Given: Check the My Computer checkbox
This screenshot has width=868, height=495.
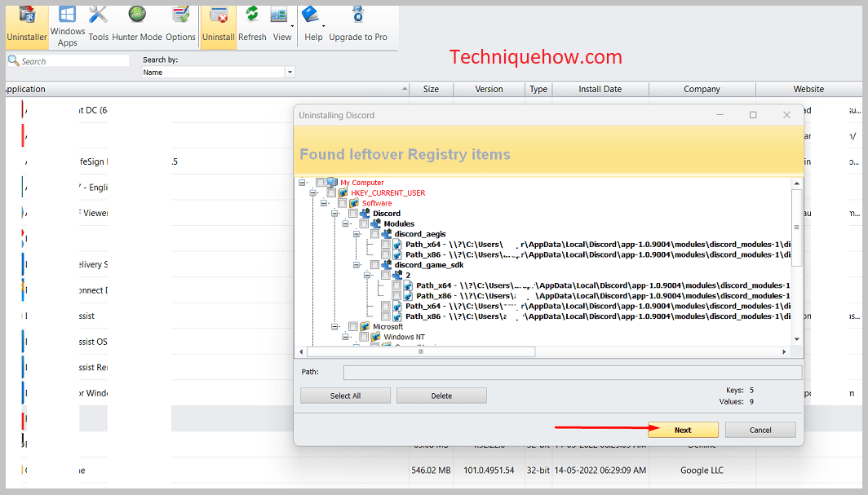Looking at the screenshot, I should (321, 182).
